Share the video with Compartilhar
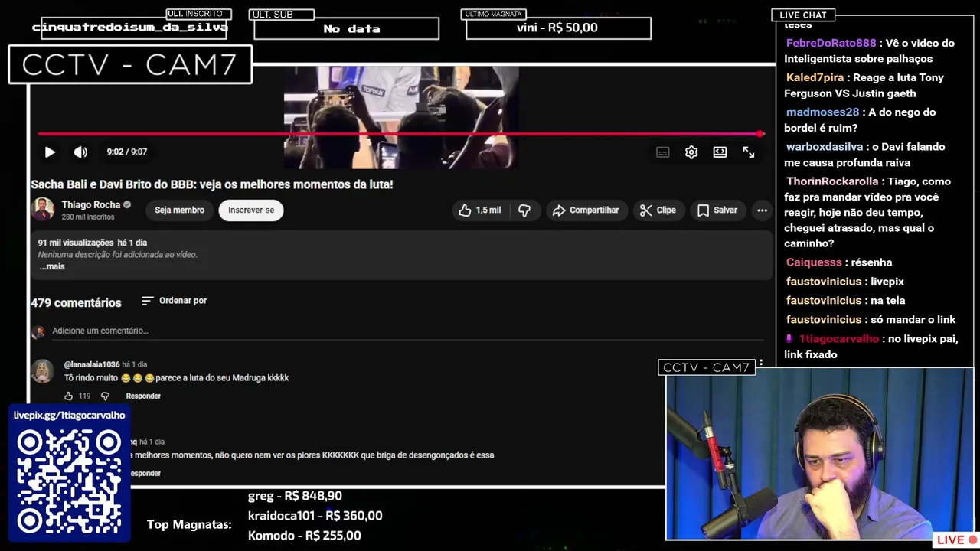980x551 pixels. pyautogui.click(x=586, y=210)
